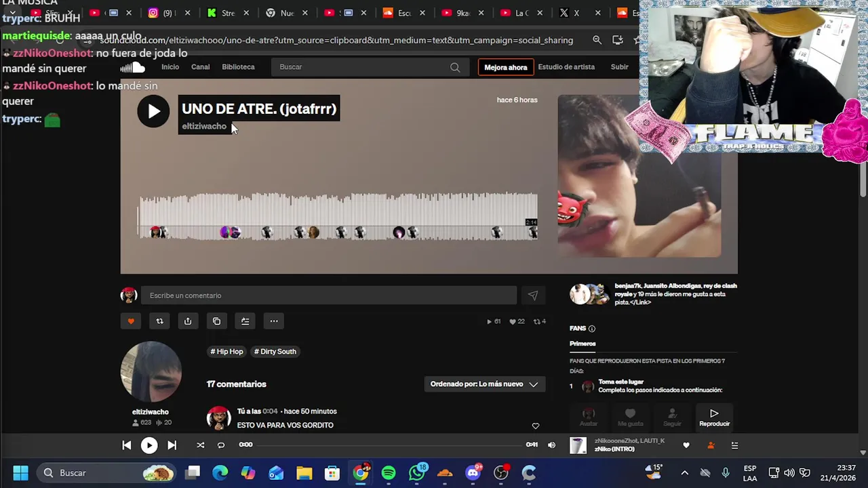Open the more options ellipsis menu

pyautogui.click(x=274, y=321)
